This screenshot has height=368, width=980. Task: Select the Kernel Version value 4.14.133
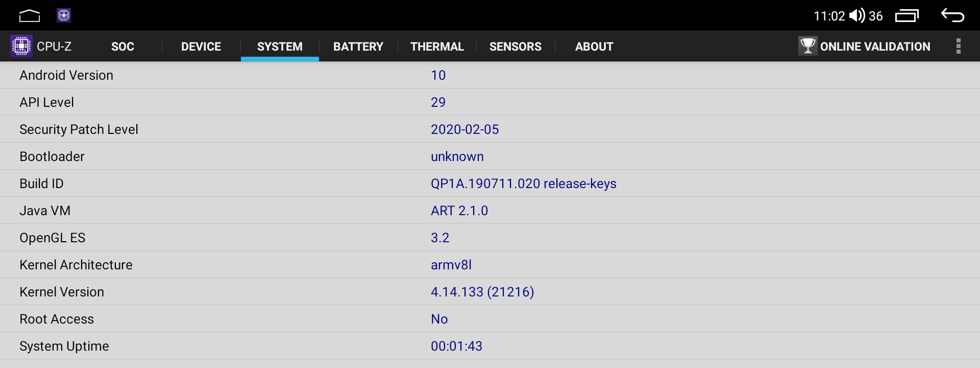tap(457, 292)
